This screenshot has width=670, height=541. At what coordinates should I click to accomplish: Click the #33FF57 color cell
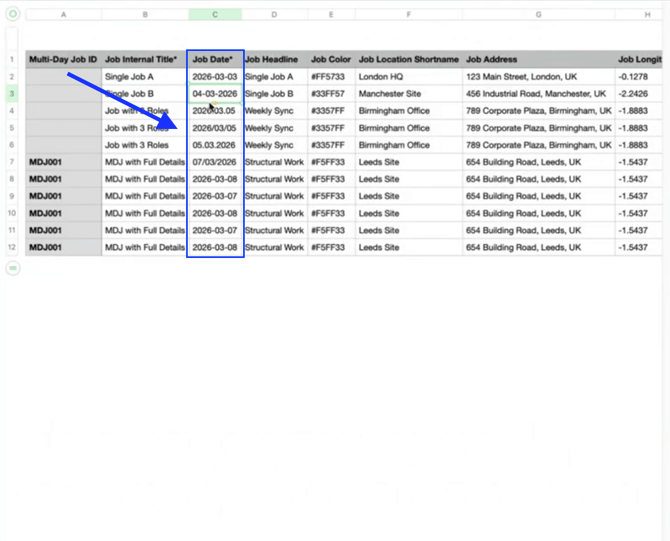tap(330, 94)
